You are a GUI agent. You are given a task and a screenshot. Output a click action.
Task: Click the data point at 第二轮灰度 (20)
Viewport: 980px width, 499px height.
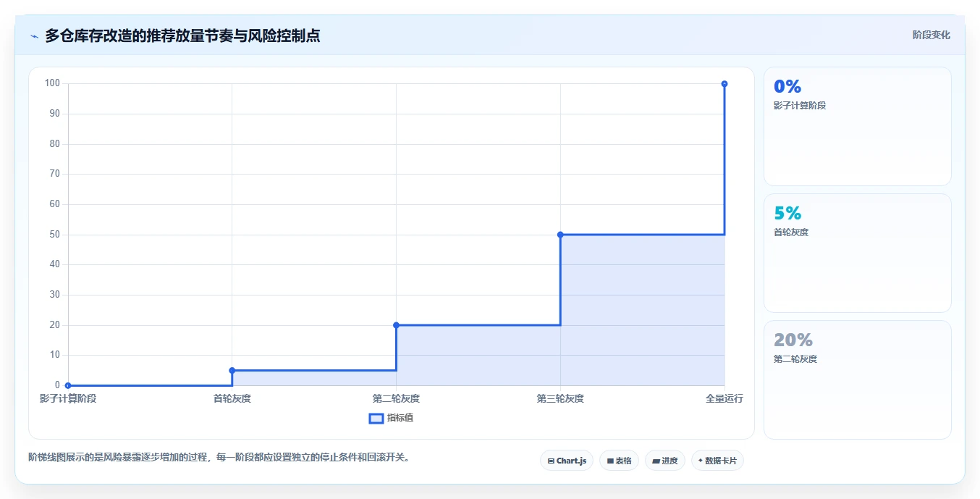(397, 325)
